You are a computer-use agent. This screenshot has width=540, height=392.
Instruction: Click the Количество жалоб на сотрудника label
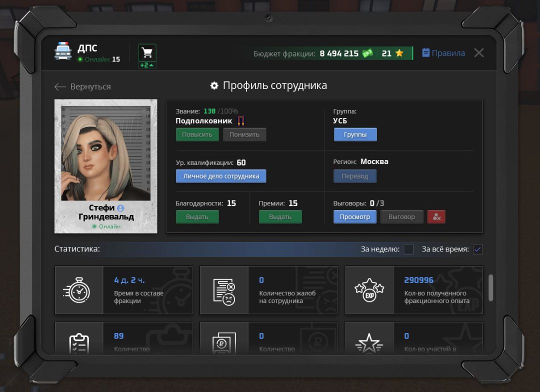point(287,297)
